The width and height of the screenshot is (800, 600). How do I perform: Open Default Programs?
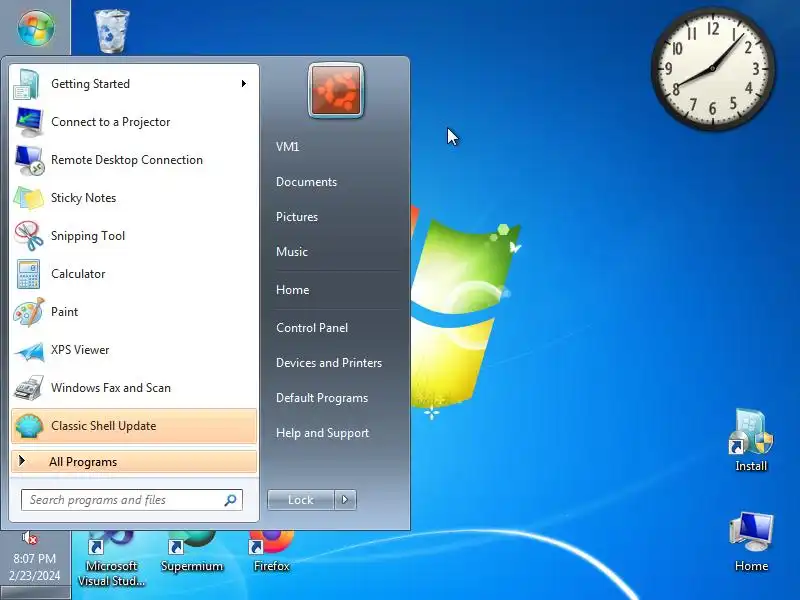pyautogui.click(x=321, y=398)
